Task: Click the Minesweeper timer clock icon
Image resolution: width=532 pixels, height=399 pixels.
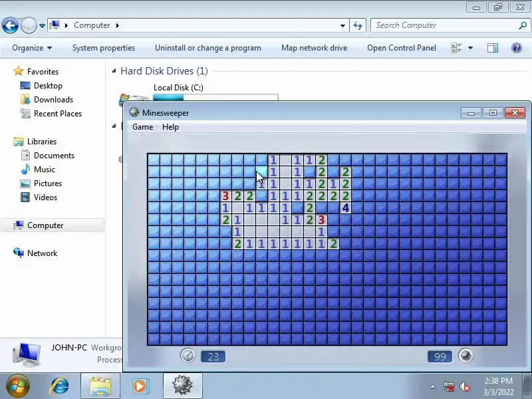Action: click(188, 356)
